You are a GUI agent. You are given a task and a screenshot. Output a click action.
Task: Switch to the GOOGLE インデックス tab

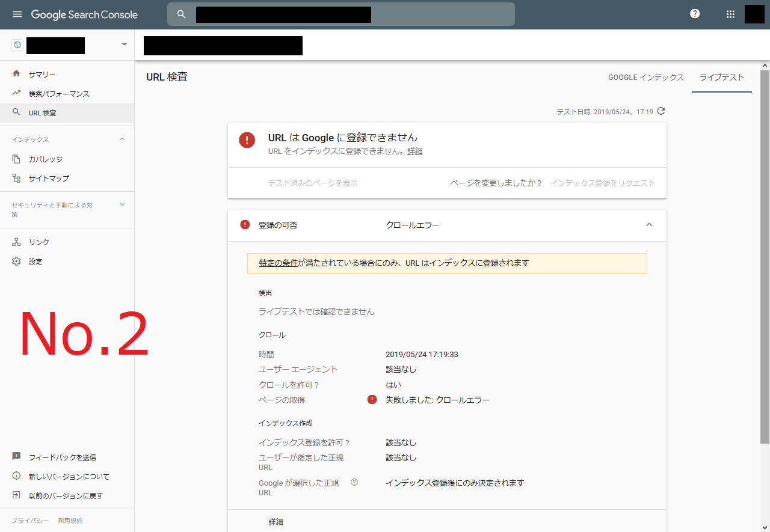[x=646, y=78]
